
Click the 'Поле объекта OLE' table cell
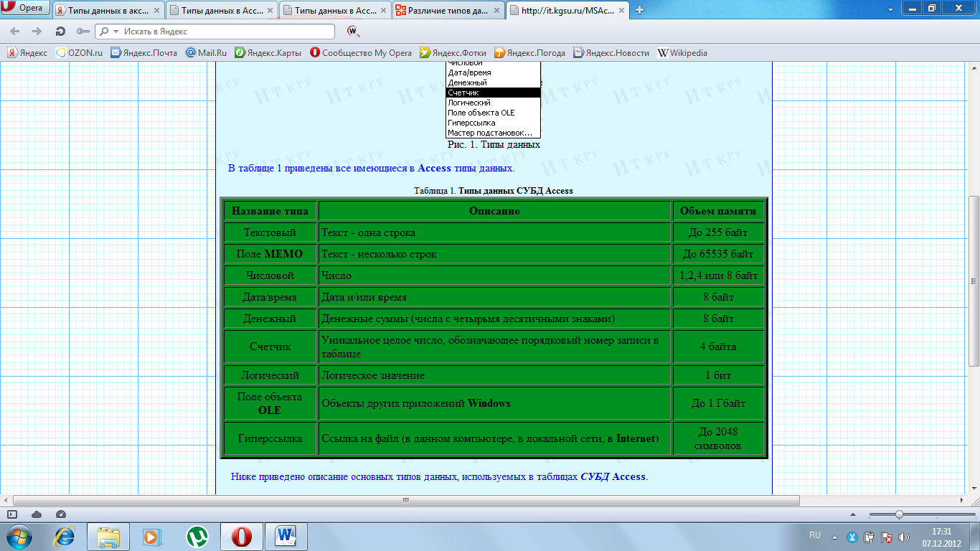[x=270, y=403]
